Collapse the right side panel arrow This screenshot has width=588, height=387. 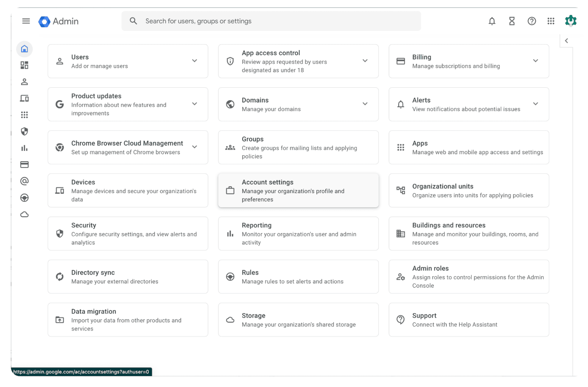(566, 41)
